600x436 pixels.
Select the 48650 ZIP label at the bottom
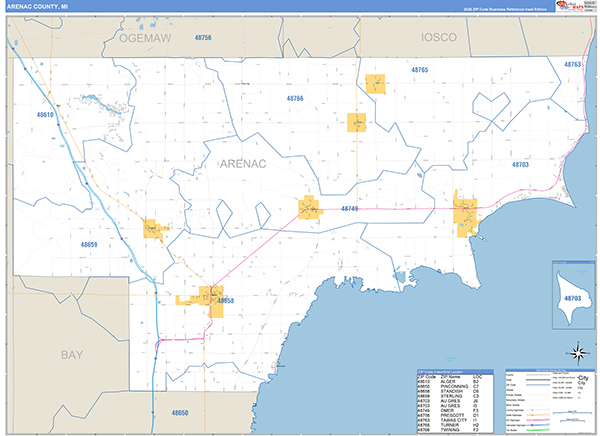(x=179, y=412)
